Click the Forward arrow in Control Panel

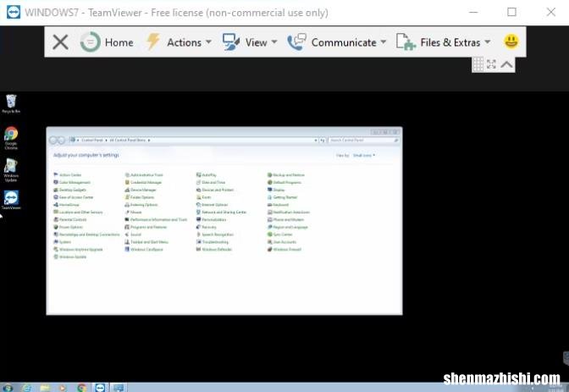coord(61,140)
